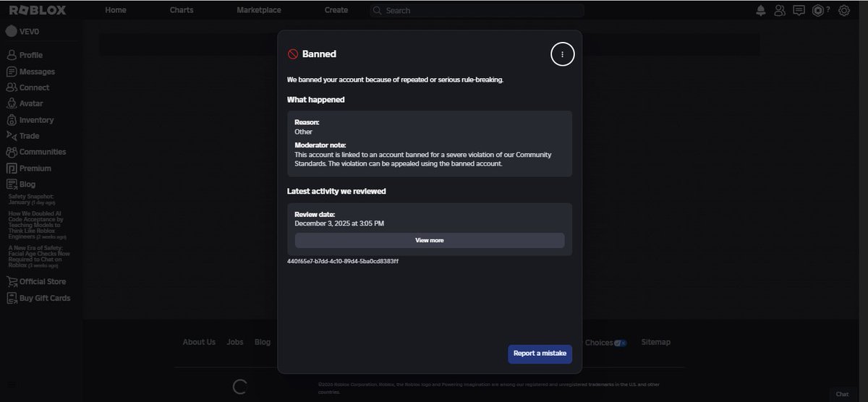Click the search magnifier icon
This screenshot has height=402, width=868.
click(x=378, y=11)
